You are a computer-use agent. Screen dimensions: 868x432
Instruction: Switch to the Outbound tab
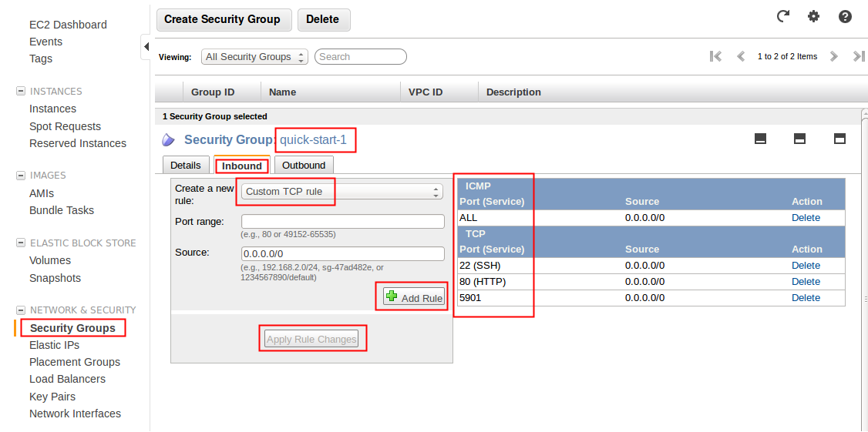304,166
